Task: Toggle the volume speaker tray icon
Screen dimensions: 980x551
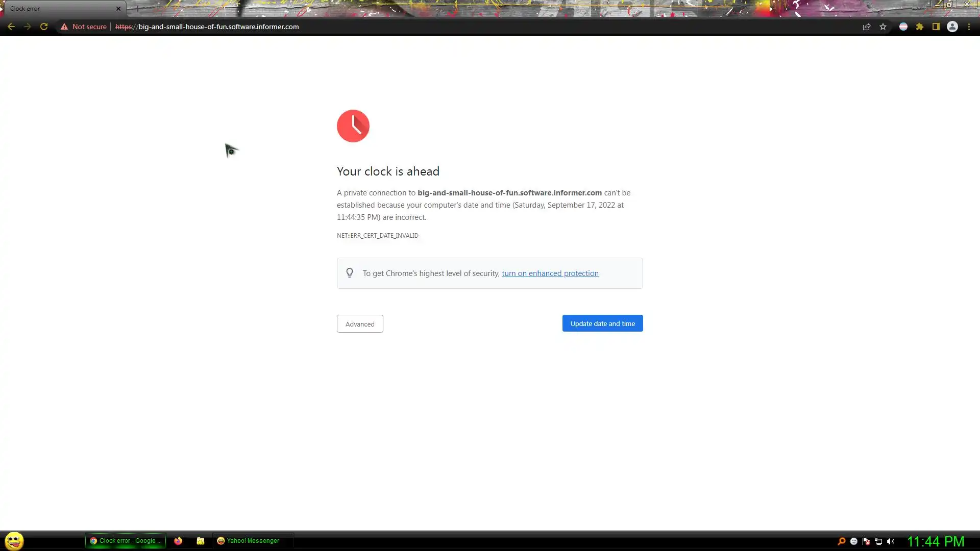Action: tap(891, 541)
